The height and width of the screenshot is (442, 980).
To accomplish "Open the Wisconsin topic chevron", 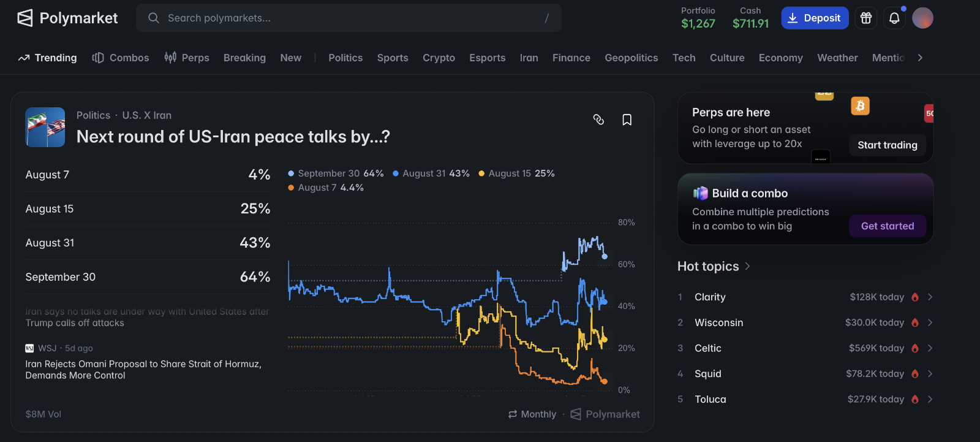I will pyautogui.click(x=930, y=322).
